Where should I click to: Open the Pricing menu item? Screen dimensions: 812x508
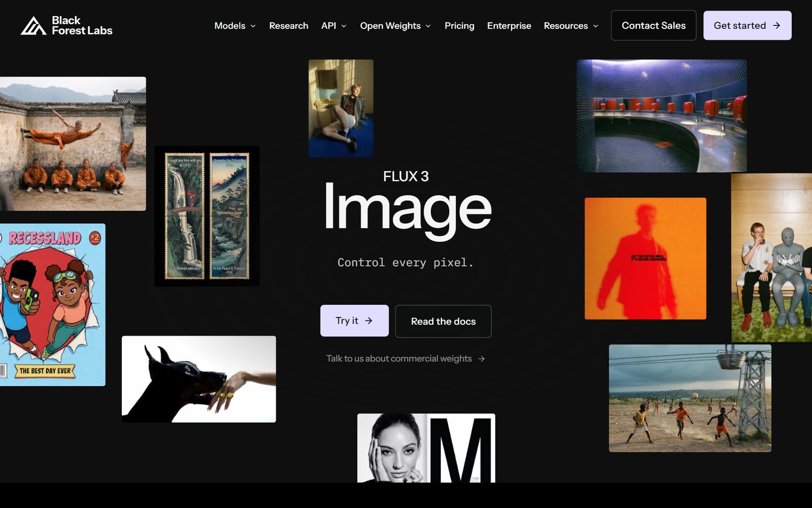tap(459, 25)
